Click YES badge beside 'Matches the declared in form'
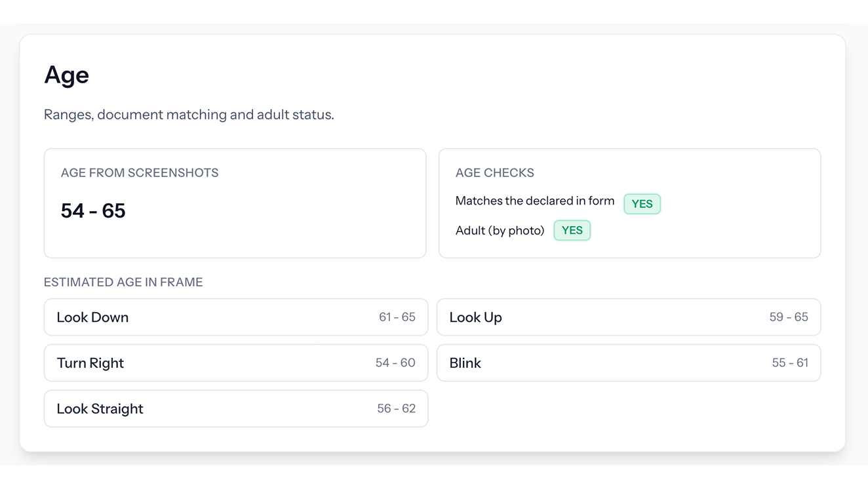Screen dimensions: 868x489 point(642,204)
